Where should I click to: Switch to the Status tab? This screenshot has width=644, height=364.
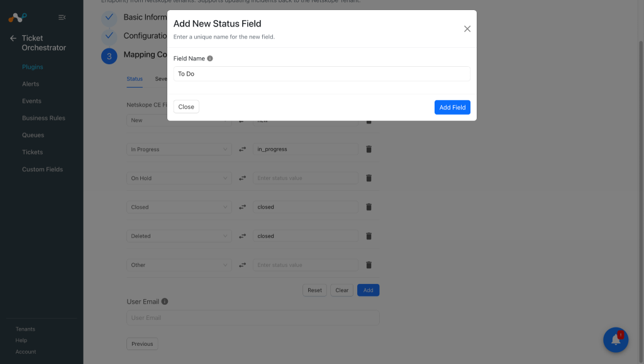click(x=135, y=79)
